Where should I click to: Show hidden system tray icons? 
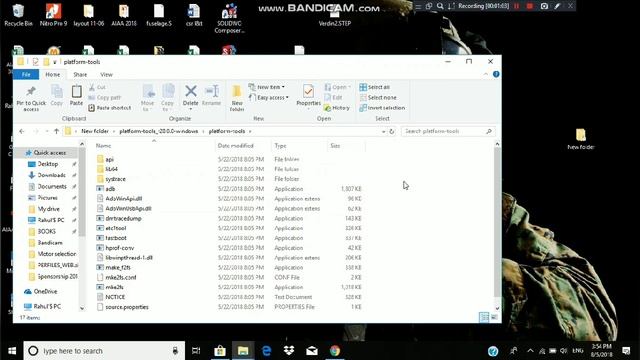[x=530, y=351]
